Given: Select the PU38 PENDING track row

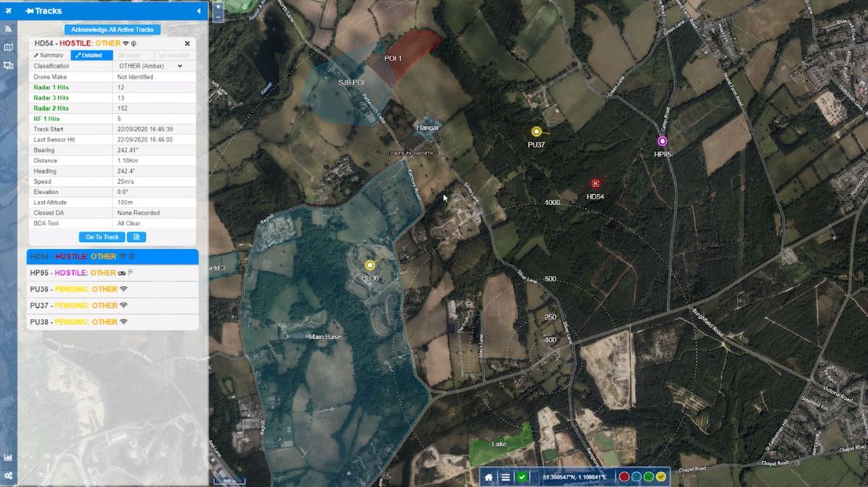Looking at the screenshot, I should 112,322.
